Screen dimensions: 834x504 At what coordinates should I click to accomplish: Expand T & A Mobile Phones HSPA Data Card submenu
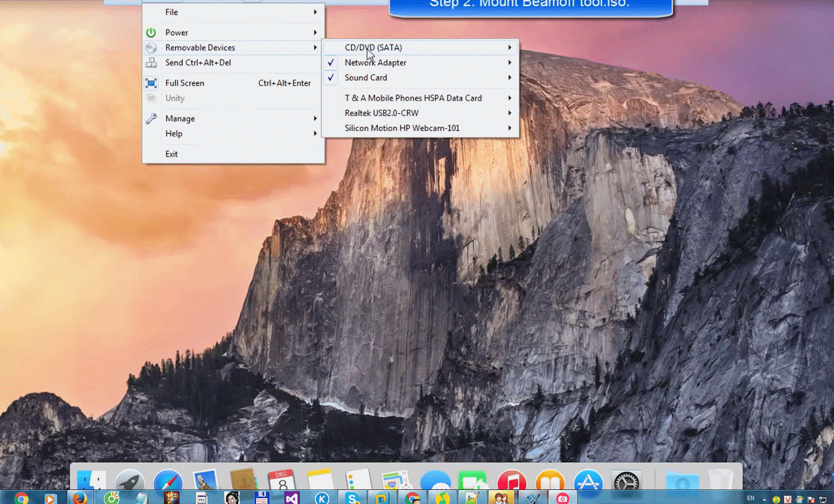pyautogui.click(x=421, y=98)
